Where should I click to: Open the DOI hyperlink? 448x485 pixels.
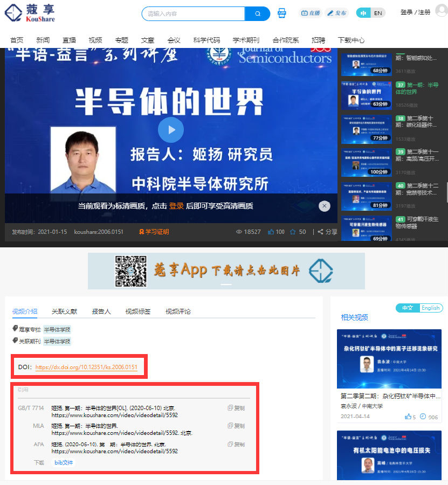[86, 368]
